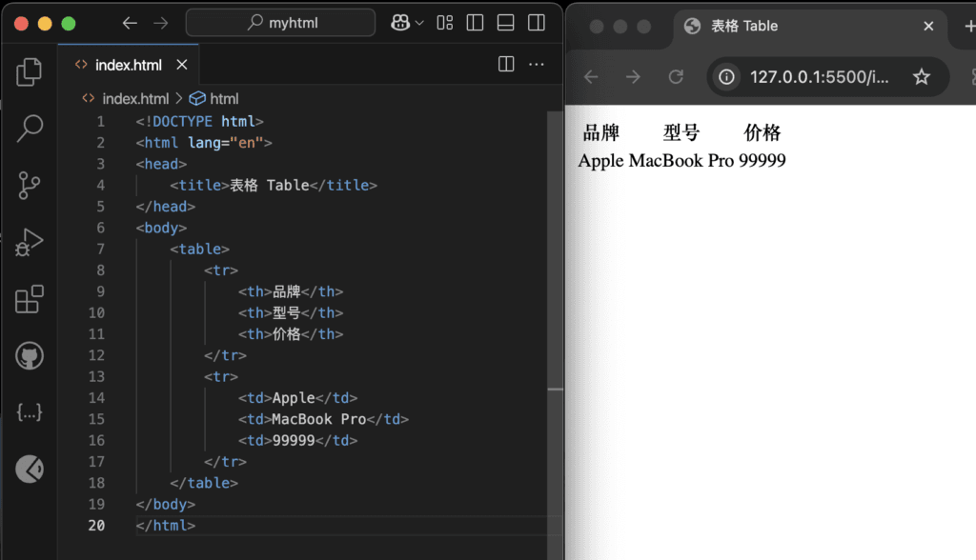Open the Extensions view
The width and height of the screenshot is (976, 560).
click(29, 299)
